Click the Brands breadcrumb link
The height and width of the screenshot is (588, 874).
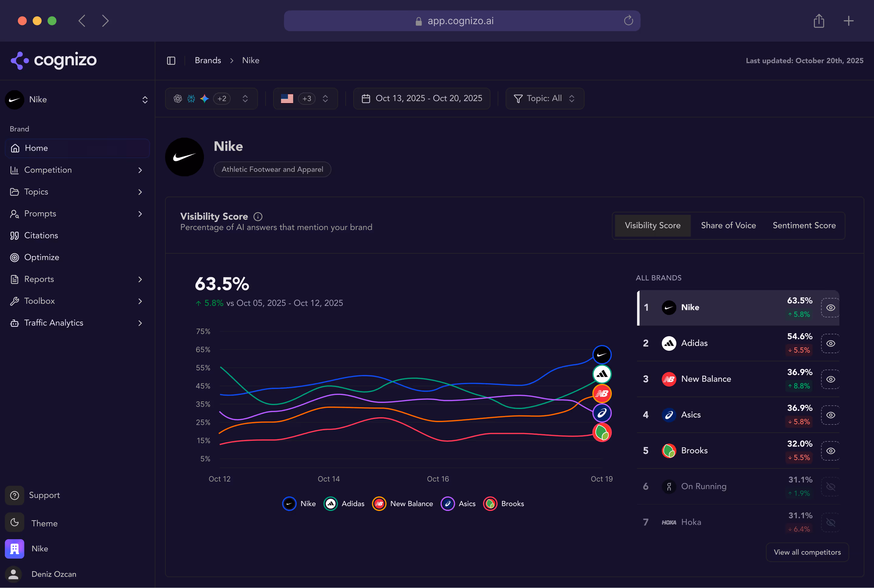click(208, 60)
